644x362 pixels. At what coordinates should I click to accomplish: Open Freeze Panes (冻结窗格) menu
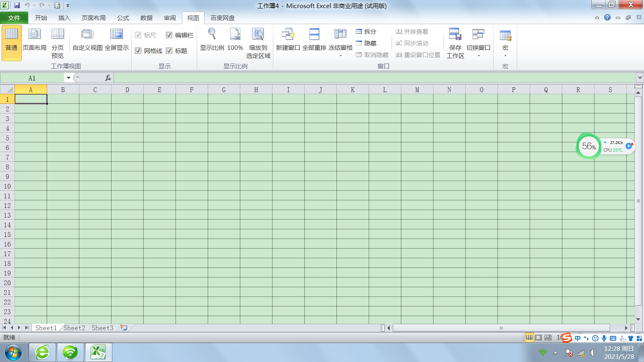[x=341, y=42]
